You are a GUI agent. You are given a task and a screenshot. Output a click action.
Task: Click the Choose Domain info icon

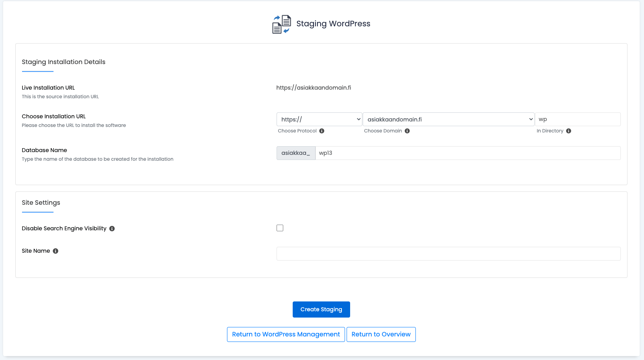(x=407, y=131)
